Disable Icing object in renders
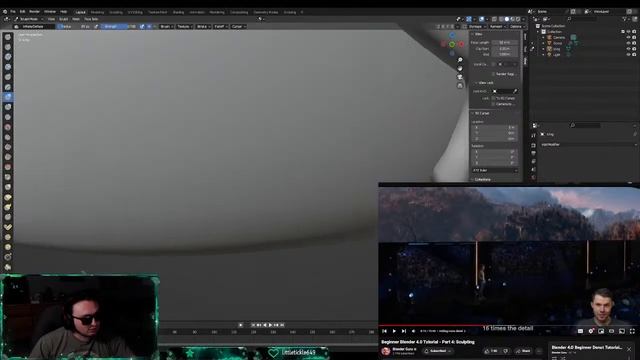 (634, 49)
